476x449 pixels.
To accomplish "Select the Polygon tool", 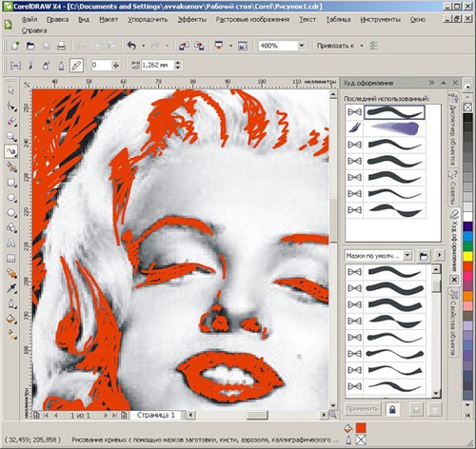I will 11,212.
